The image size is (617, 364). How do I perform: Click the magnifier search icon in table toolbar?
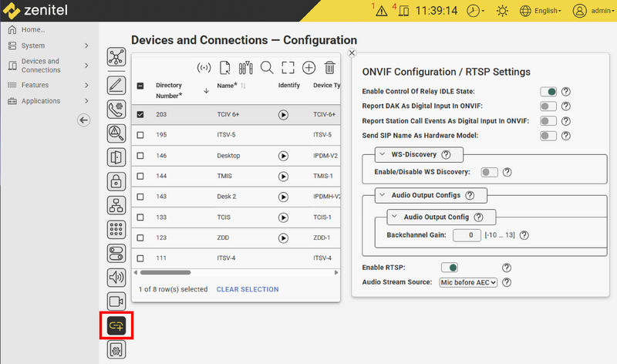coord(267,68)
